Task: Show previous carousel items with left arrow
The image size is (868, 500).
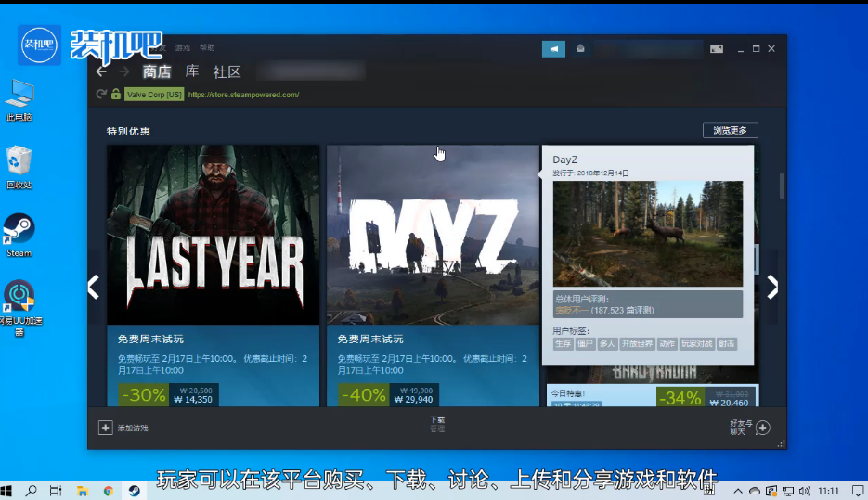Action: pyautogui.click(x=93, y=288)
